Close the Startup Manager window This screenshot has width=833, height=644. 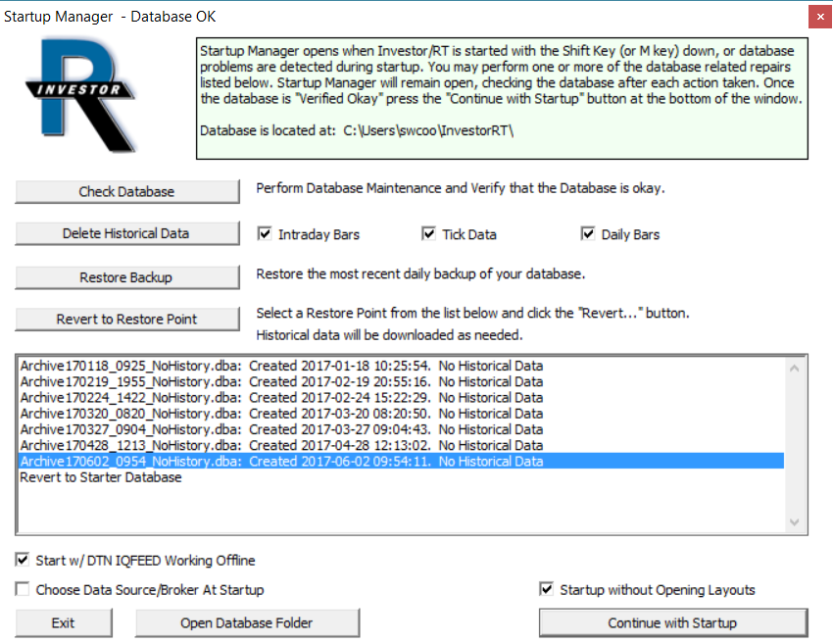point(820,17)
